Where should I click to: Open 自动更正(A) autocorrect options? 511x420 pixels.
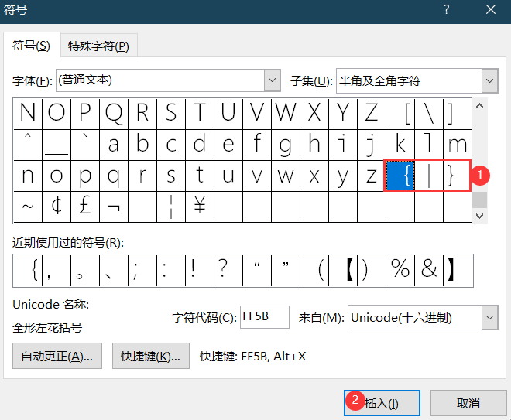(57, 356)
